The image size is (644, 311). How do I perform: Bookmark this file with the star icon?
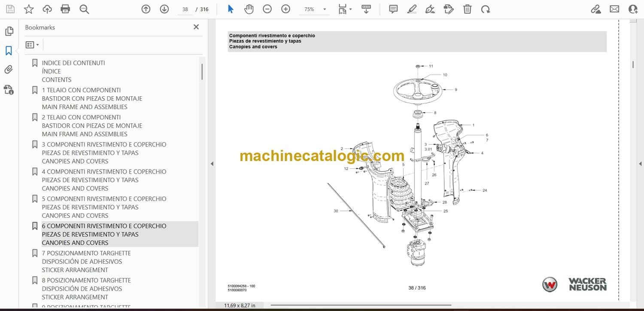pyautogui.click(x=28, y=9)
